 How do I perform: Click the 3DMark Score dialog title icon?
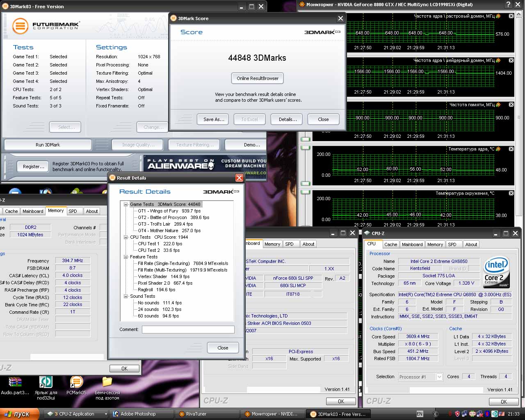173,18
